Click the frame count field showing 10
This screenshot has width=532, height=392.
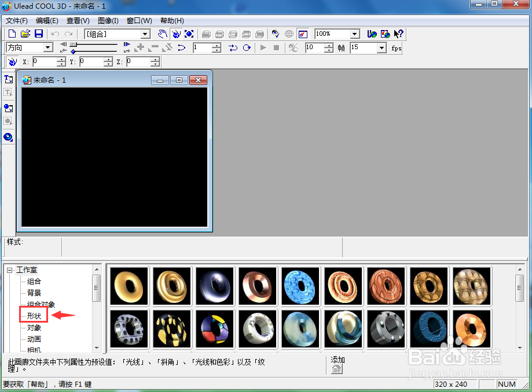tap(314, 47)
